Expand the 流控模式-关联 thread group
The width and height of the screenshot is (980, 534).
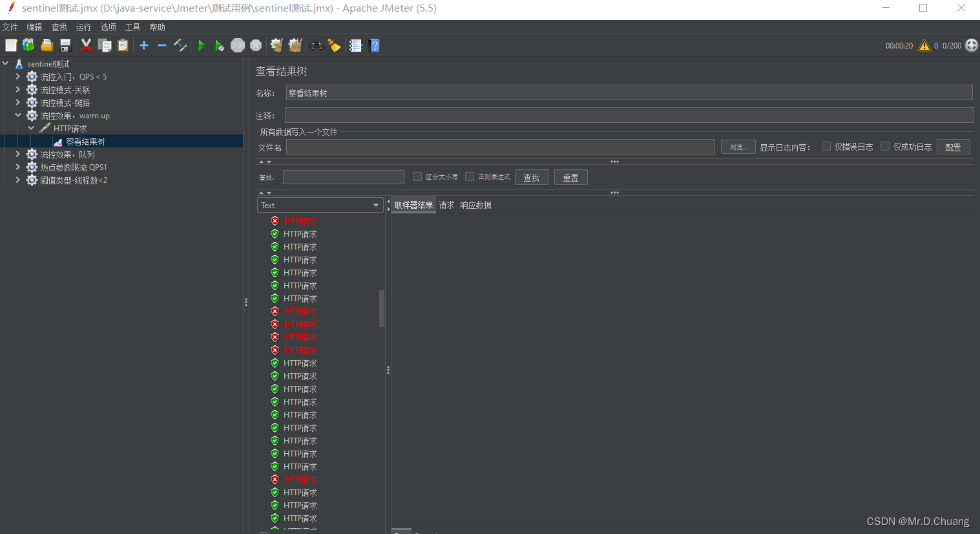[x=18, y=89]
